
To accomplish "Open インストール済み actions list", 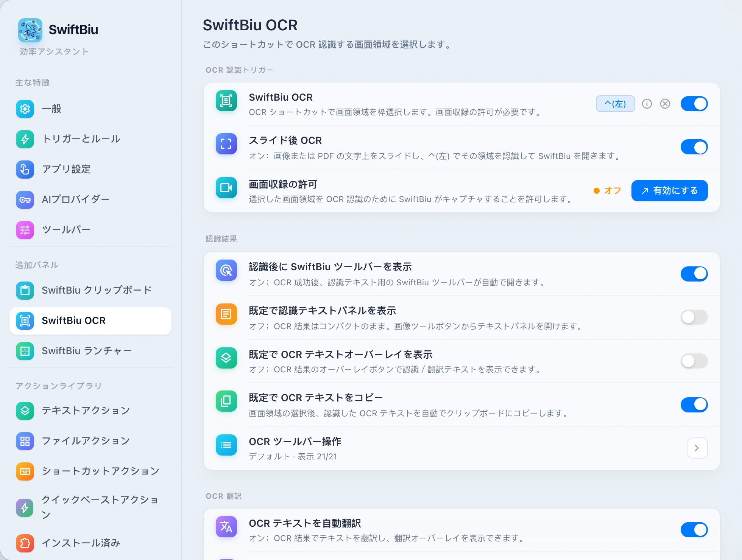I will click(x=90, y=543).
